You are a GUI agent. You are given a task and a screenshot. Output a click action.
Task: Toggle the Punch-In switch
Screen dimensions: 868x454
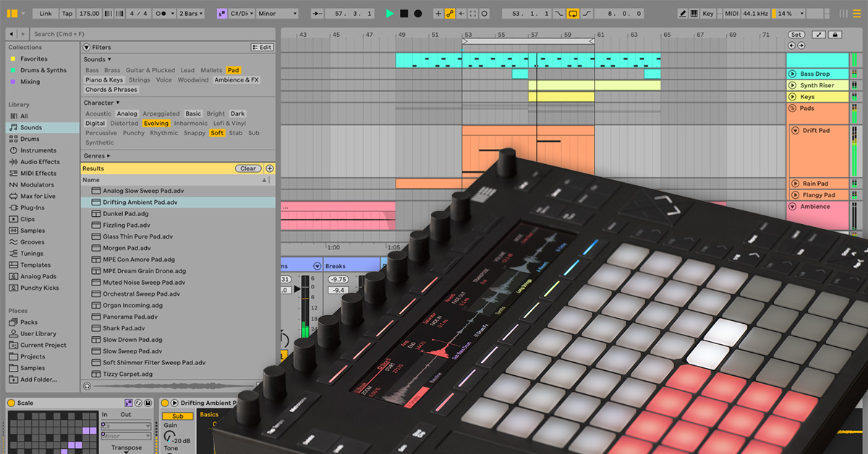pos(558,13)
